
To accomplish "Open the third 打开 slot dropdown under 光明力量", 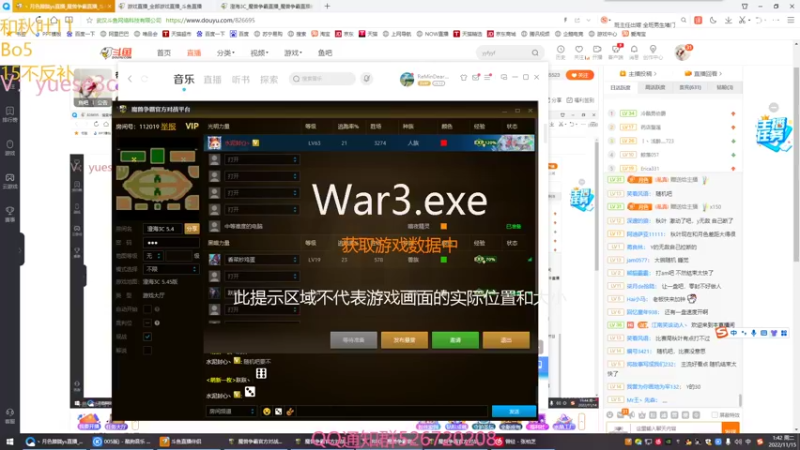I will 262,193.
